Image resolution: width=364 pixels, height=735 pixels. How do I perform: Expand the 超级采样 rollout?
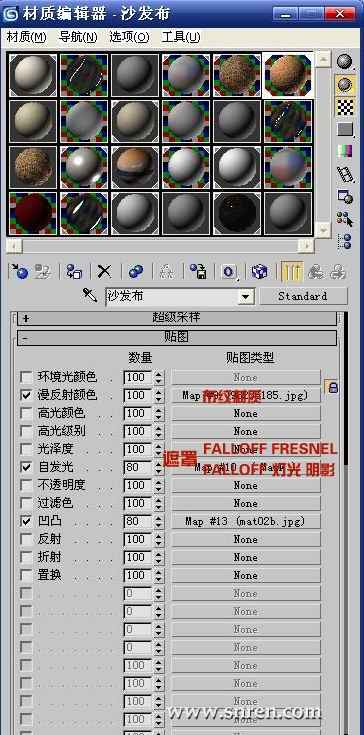pos(177,318)
